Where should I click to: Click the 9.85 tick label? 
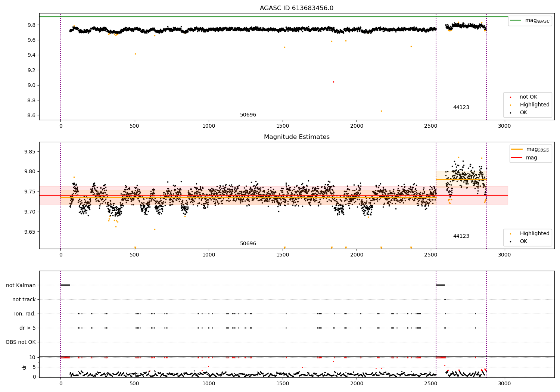[x=29, y=152]
